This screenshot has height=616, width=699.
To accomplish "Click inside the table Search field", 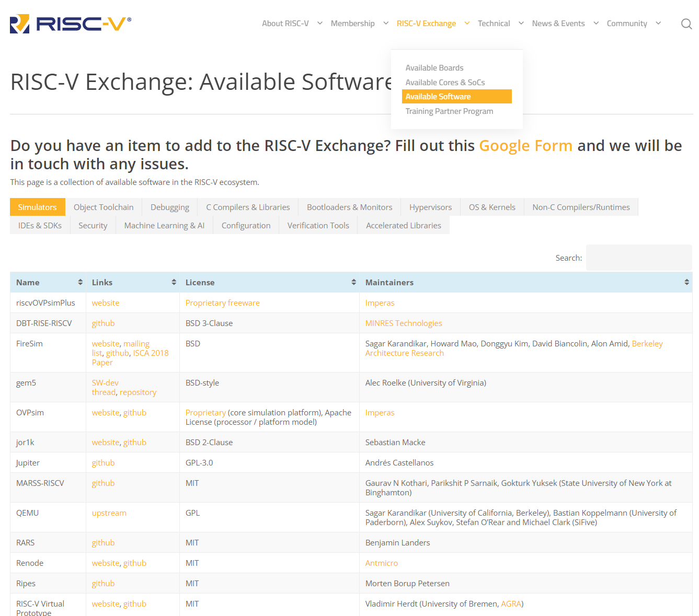I will (x=638, y=257).
